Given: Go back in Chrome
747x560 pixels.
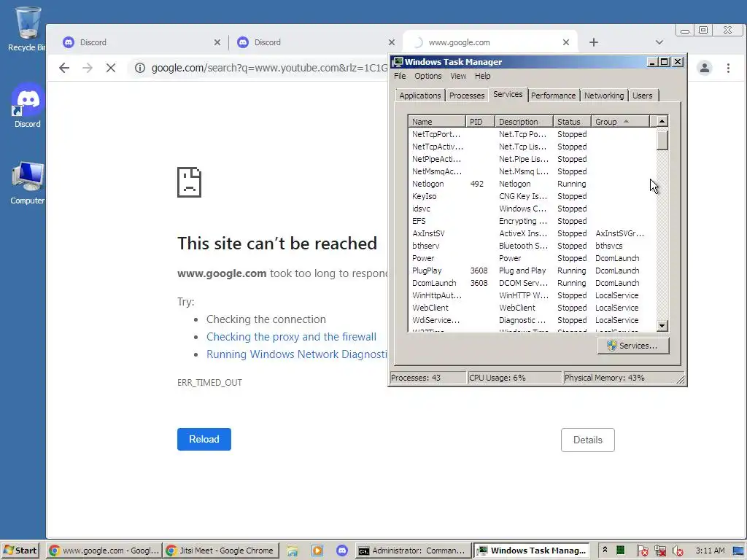Looking at the screenshot, I should (64, 68).
